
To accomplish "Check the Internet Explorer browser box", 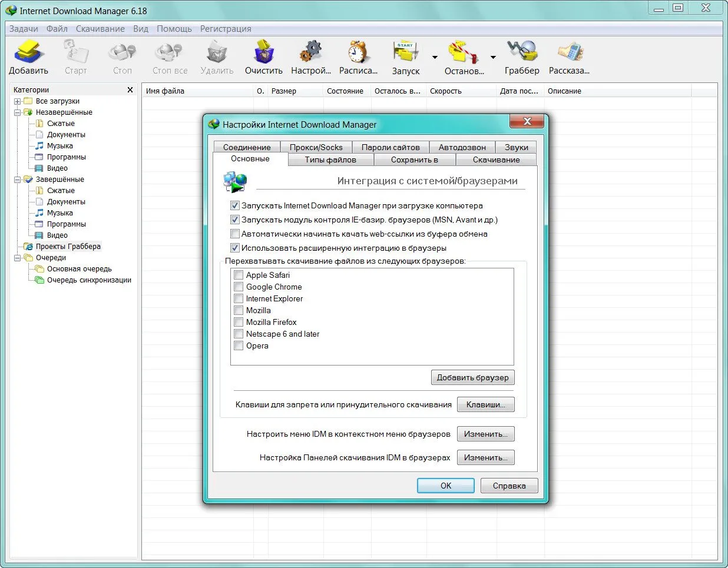I will (239, 298).
